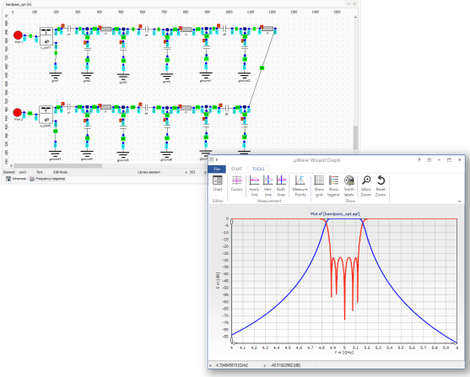The height and width of the screenshot is (377, 470).
Task: Choose the Measure Points tool
Action: (300, 186)
